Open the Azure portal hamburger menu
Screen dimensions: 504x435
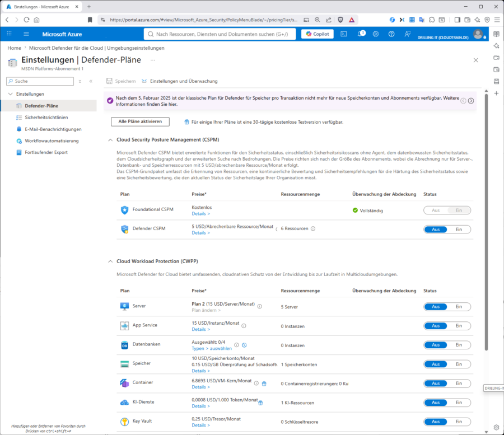tap(26, 34)
